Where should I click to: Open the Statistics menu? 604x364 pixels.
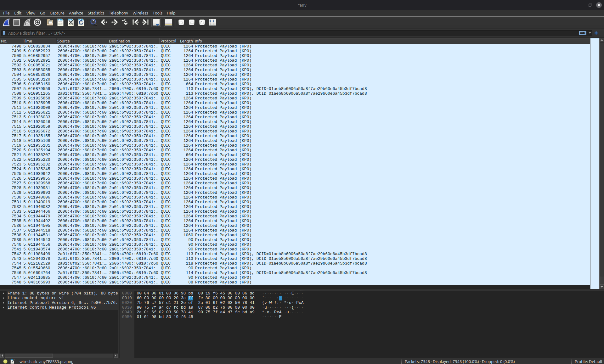pyautogui.click(x=96, y=13)
